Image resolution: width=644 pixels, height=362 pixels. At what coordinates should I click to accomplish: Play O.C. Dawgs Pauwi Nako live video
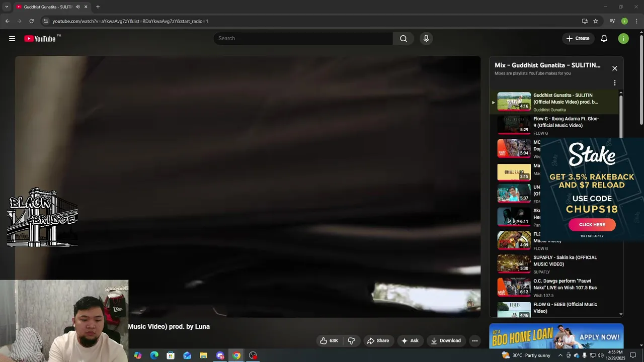click(x=553, y=288)
